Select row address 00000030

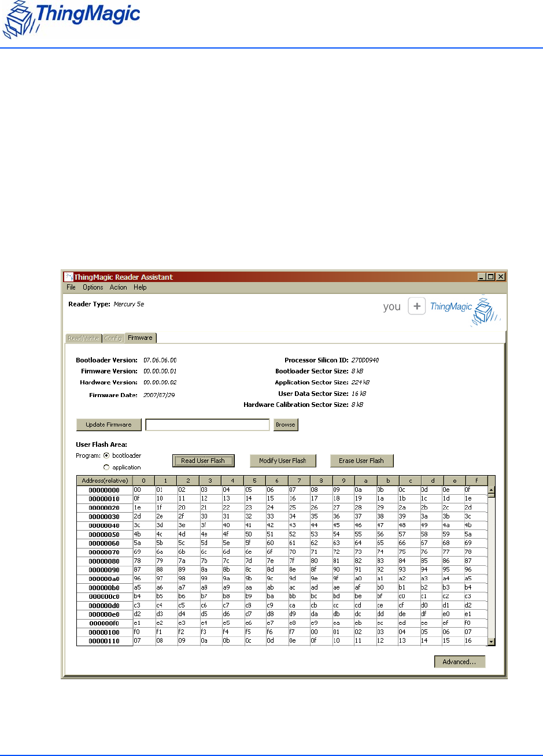(105, 517)
